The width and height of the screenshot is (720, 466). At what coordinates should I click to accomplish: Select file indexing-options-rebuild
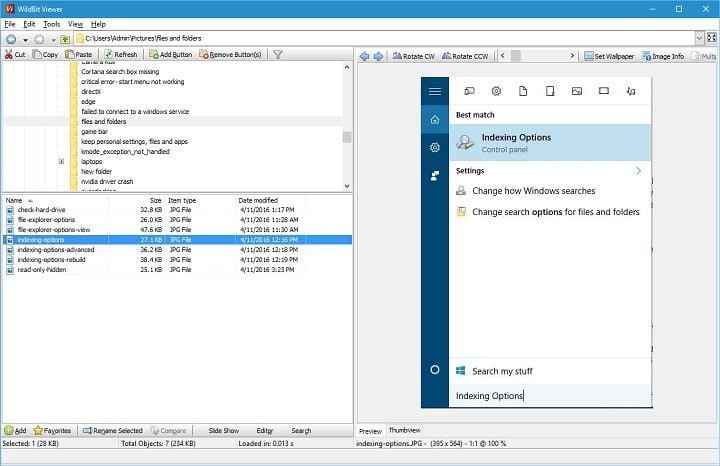pos(51,259)
